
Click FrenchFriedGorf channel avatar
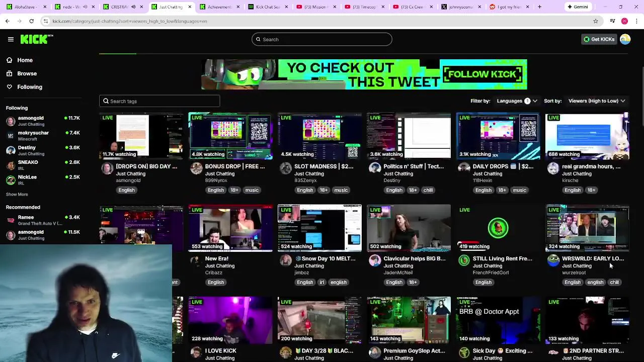tap(464, 260)
